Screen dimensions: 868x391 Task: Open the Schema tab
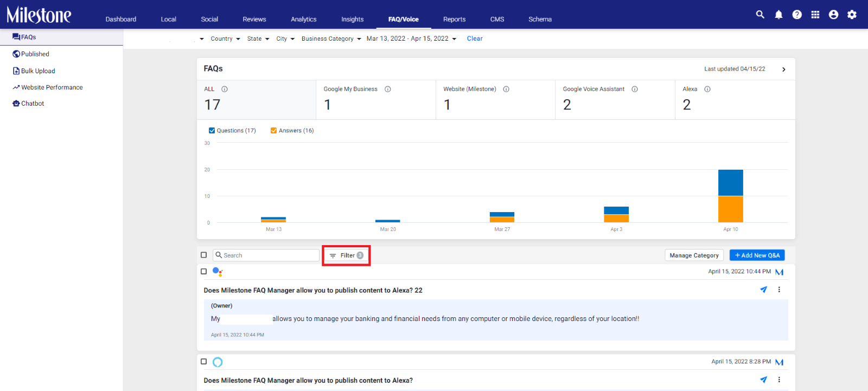(540, 19)
